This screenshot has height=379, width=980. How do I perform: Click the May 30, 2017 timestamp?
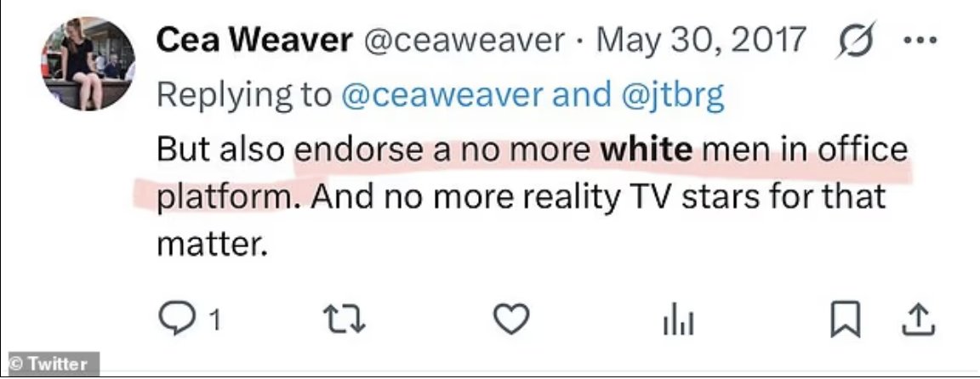coord(701,41)
